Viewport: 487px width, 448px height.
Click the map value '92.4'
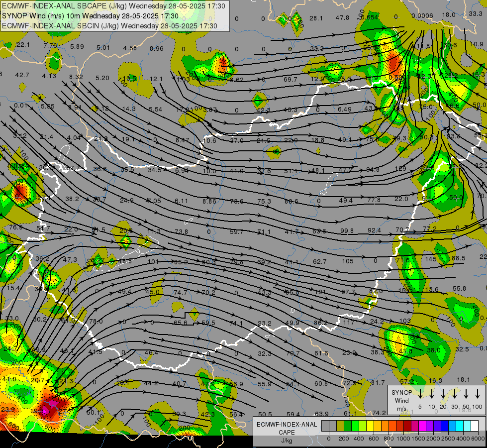click(374, 230)
